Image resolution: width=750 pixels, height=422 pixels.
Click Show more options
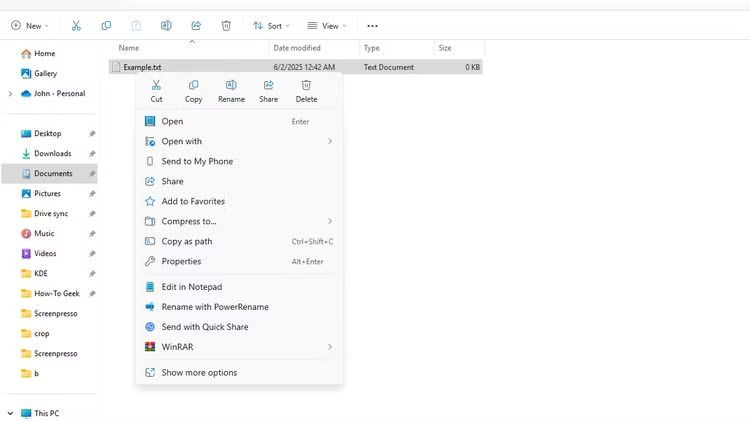[x=199, y=373]
